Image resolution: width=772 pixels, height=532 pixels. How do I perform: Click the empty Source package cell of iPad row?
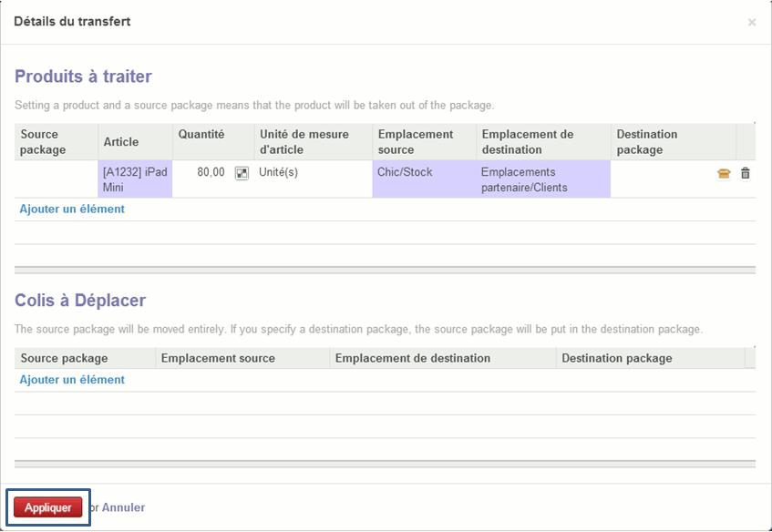coord(57,179)
